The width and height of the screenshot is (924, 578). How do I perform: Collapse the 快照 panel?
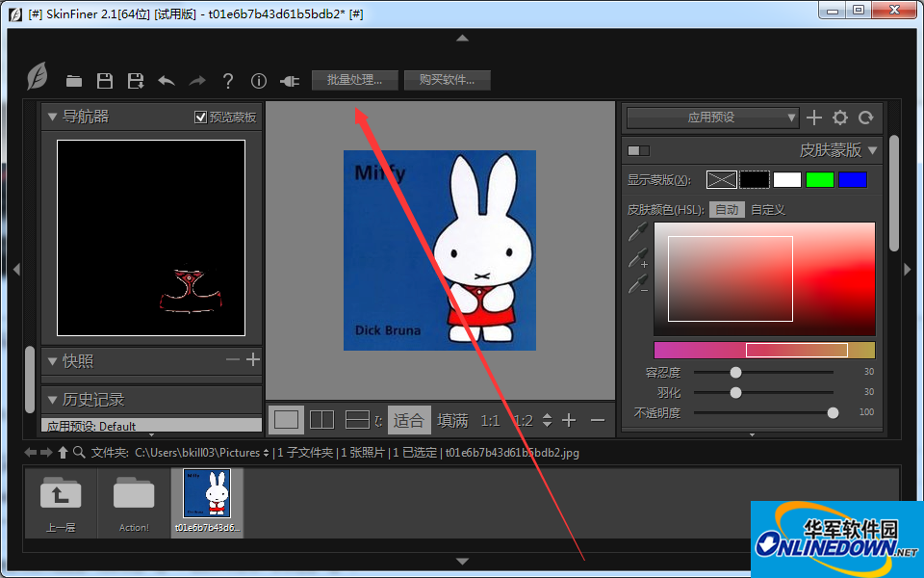point(52,361)
